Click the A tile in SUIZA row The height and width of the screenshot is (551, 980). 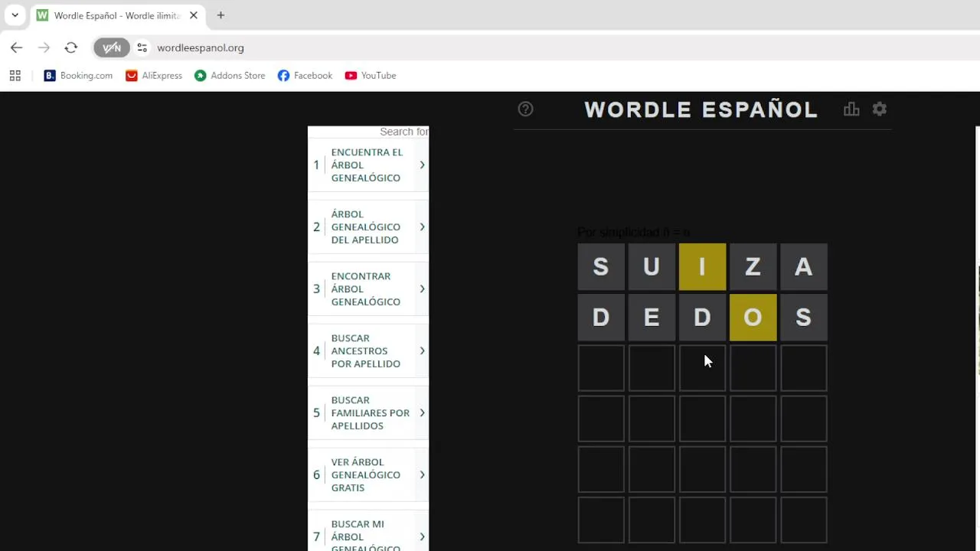tap(803, 267)
